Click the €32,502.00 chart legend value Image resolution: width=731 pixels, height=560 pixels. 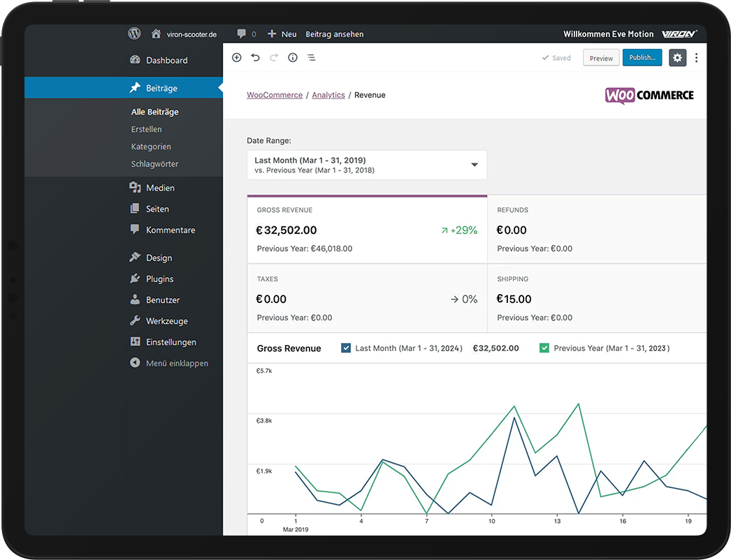tap(495, 348)
